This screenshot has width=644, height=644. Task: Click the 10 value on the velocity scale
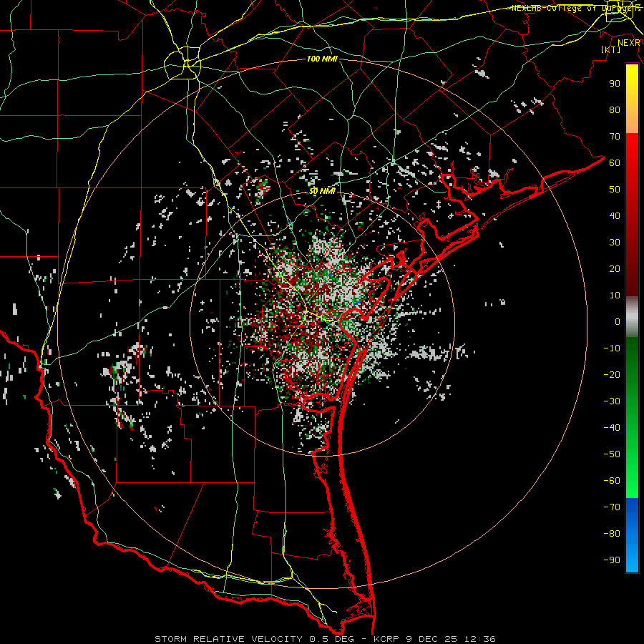click(615, 296)
